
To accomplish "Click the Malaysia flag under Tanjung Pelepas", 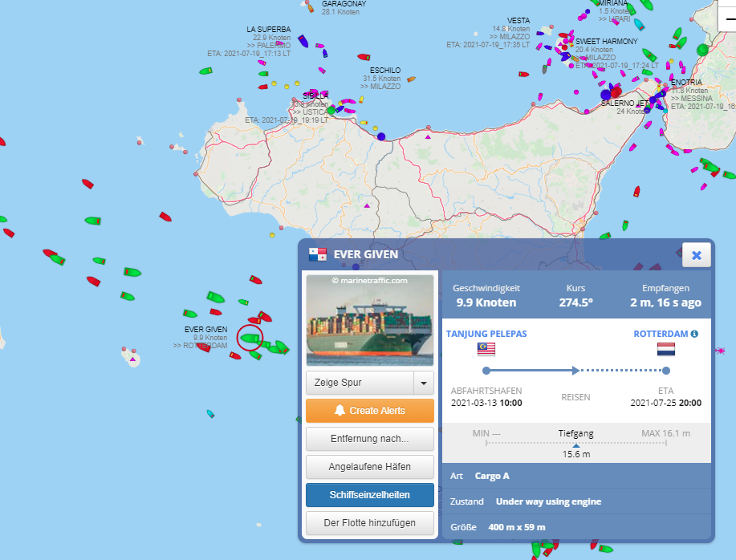I will [486, 349].
